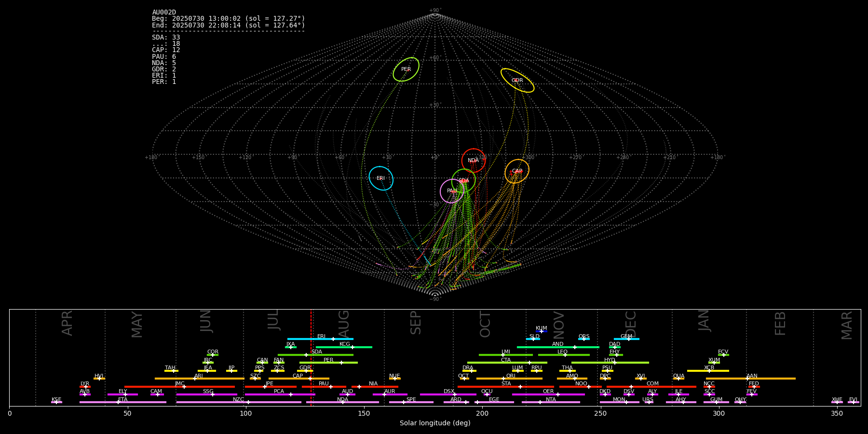Select the LYR shower bar
The width and height of the screenshot is (868, 434).
tap(85, 387)
